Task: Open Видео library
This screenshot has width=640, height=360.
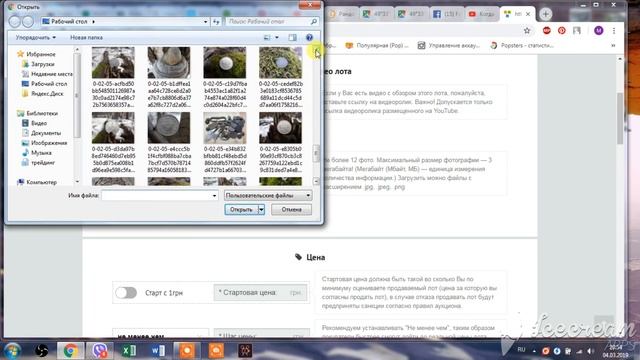Action: [x=39, y=123]
